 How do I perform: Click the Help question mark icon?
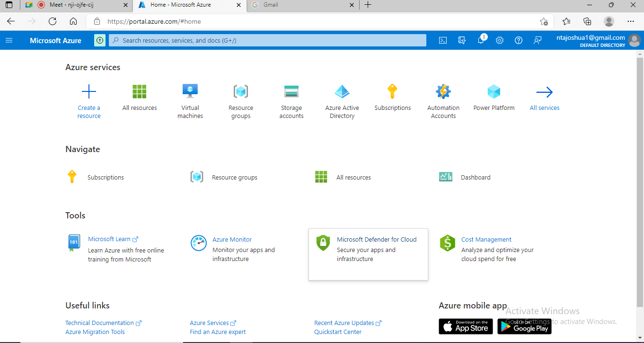pos(519,40)
